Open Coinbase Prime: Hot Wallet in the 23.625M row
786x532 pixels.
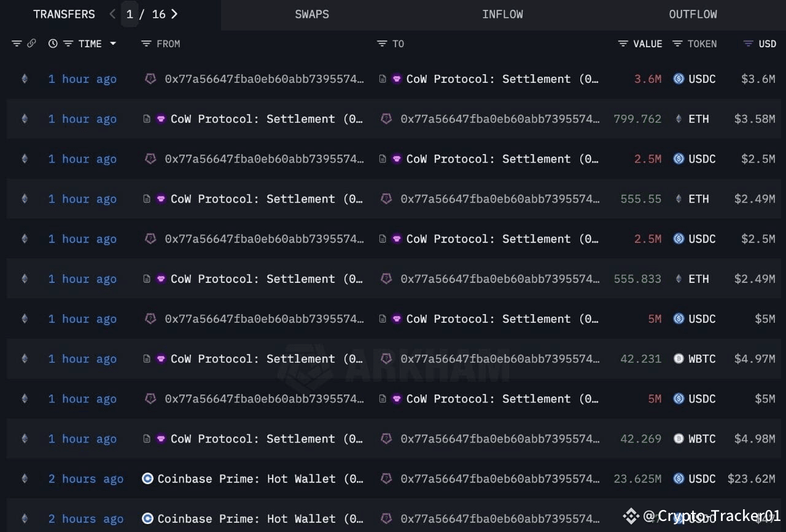point(260,479)
